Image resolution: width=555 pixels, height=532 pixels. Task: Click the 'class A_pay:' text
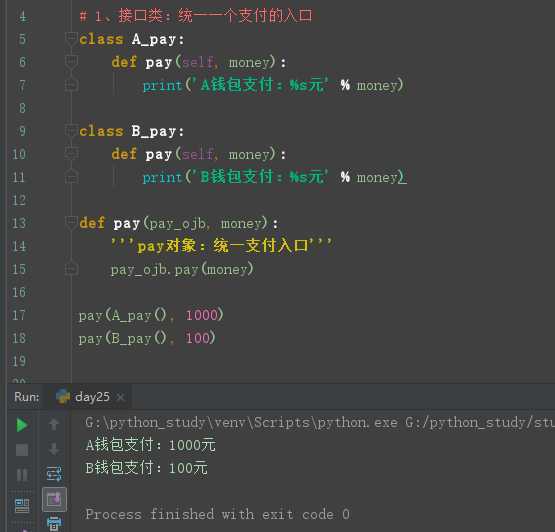tap(132, 39)
